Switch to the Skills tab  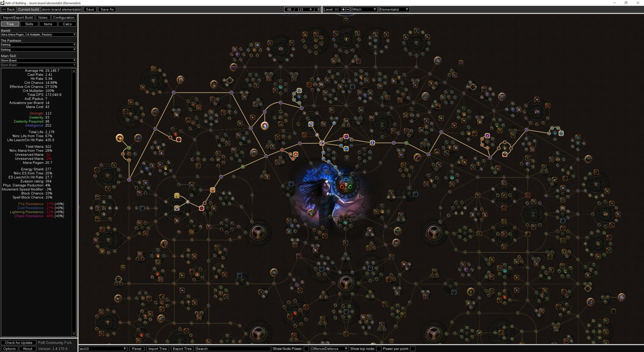coord(29,24)
